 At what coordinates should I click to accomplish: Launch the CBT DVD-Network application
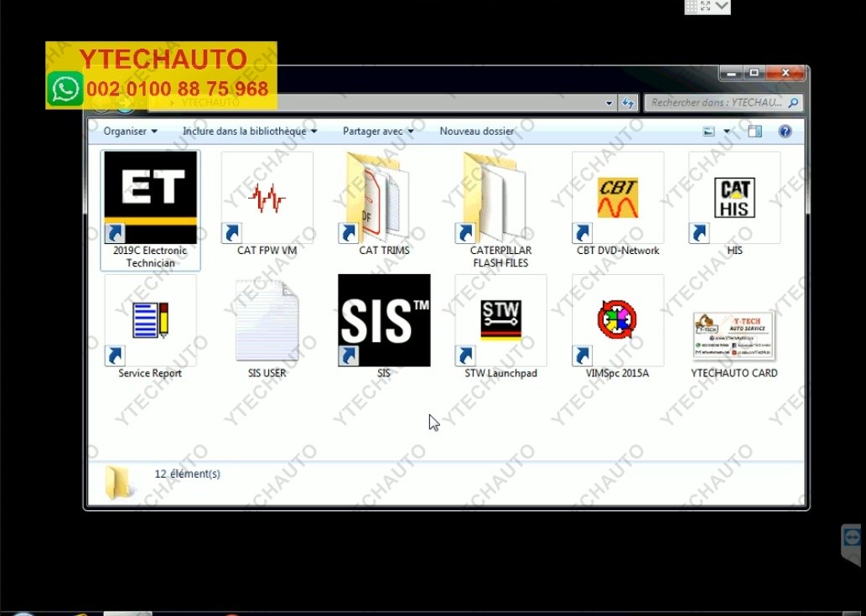point(616,197)
